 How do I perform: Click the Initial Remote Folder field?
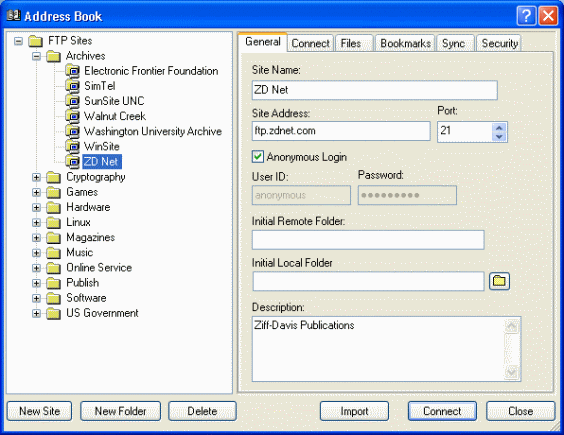368,240
